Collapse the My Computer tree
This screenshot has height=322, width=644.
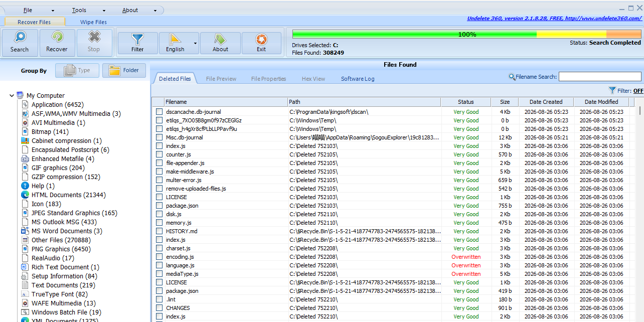tap(12, 95)
